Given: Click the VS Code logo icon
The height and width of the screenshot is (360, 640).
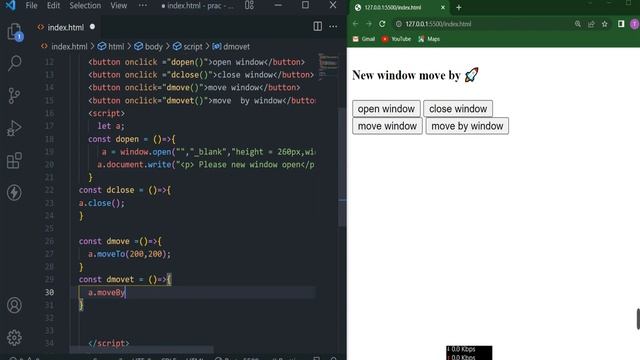Looking at the screenshot, I should [x=10, y=5].
